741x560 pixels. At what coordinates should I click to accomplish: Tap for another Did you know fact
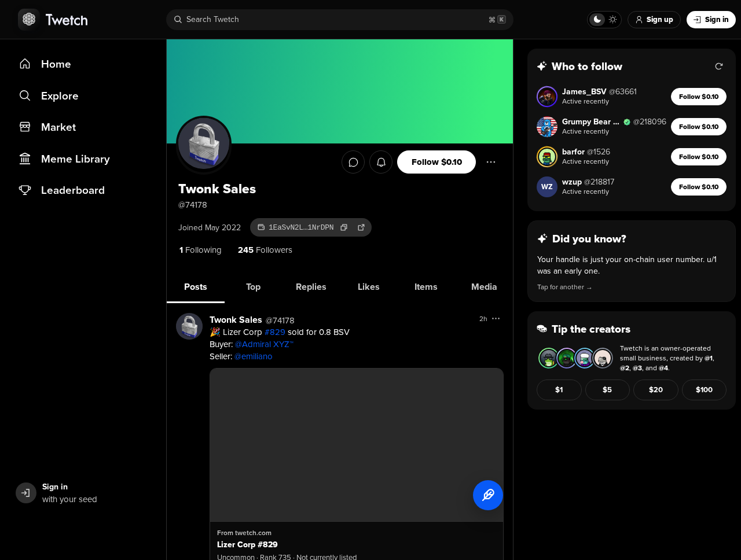[x=564, y=287]
